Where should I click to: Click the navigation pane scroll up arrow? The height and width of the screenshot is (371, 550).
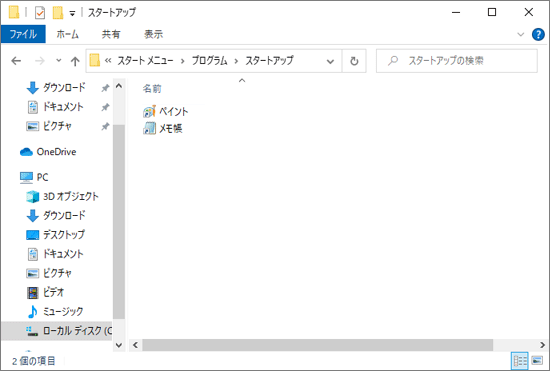point(119,86)
